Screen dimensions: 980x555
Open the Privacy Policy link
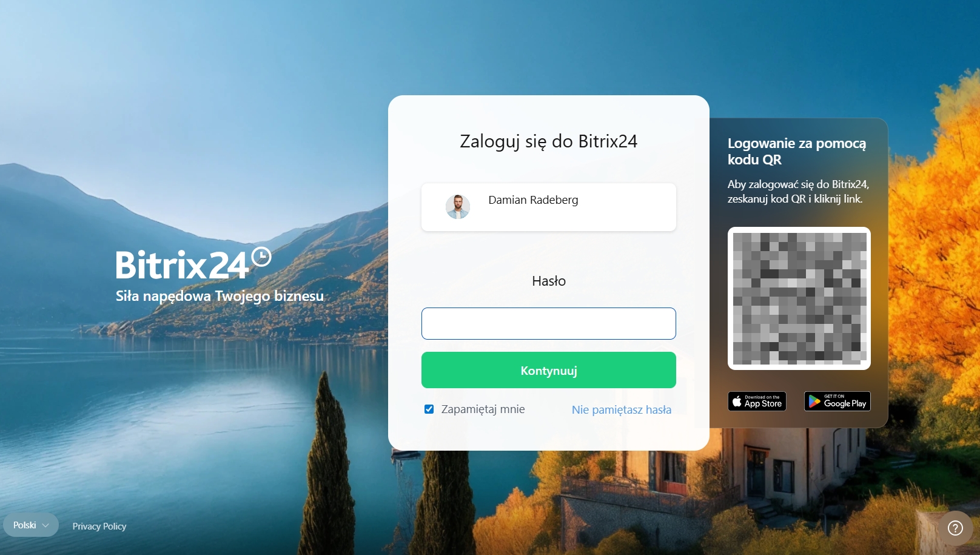(x=99, y=526)
